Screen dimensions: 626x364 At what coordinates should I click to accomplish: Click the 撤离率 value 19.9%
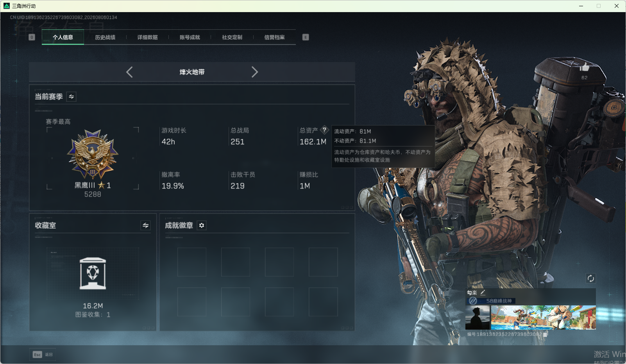click(173, 186)
